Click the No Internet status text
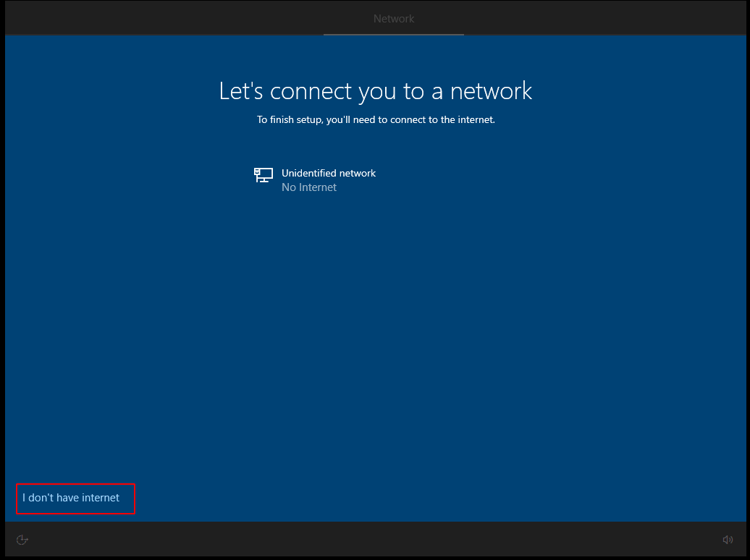 pos(308,187)
